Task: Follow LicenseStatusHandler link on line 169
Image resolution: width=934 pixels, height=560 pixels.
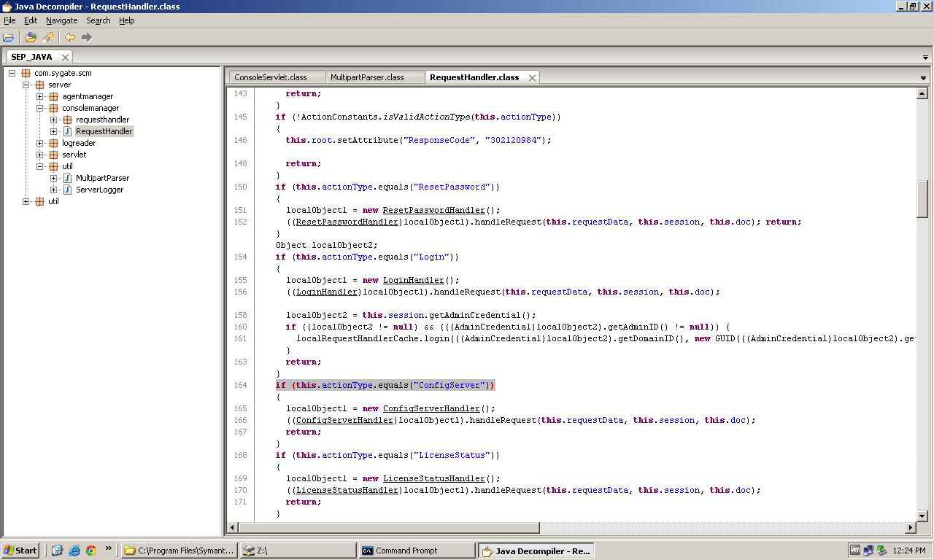Action: [434, 478]
